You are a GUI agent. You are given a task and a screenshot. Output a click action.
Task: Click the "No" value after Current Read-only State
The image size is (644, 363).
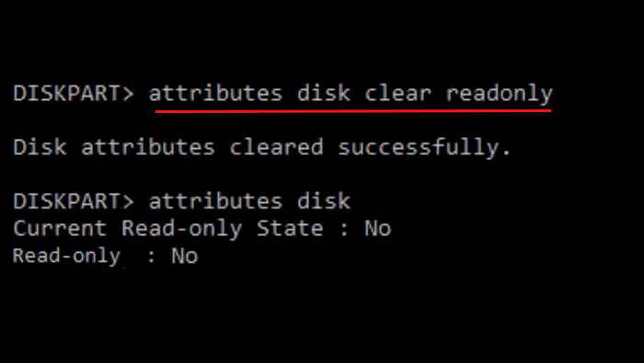point(378,228)
